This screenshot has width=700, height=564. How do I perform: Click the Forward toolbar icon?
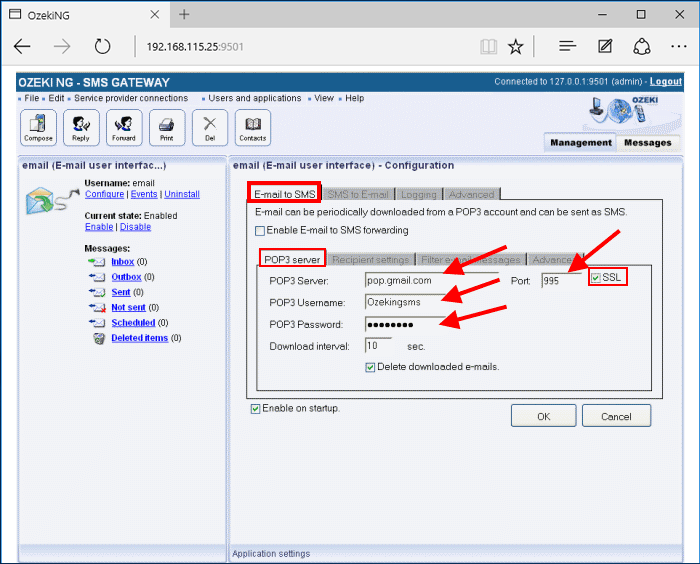tap(124, 127)
